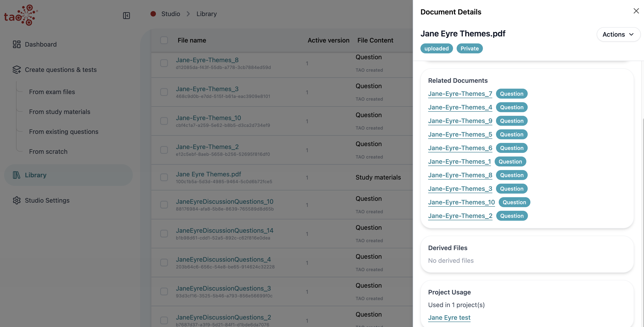Select From scratch in sidebar
Screen dimensions: 644x327
(48, 152)
